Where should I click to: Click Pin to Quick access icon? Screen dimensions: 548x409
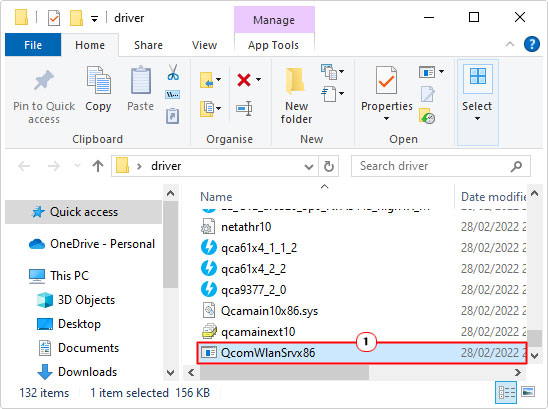point(44,80)
